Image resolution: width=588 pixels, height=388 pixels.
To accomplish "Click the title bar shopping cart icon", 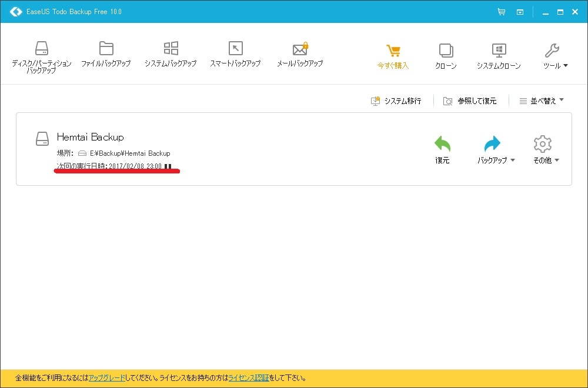I will pos(501,12).
